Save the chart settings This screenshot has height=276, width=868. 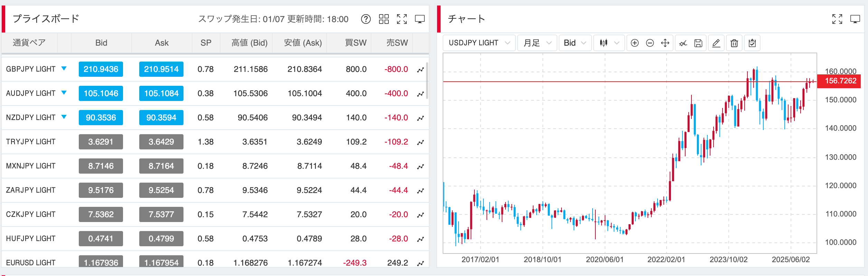(698, 43)
